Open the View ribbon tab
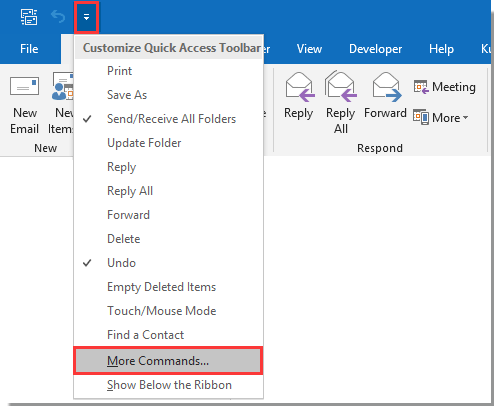 pyautogui.click(x=309, y=49)
